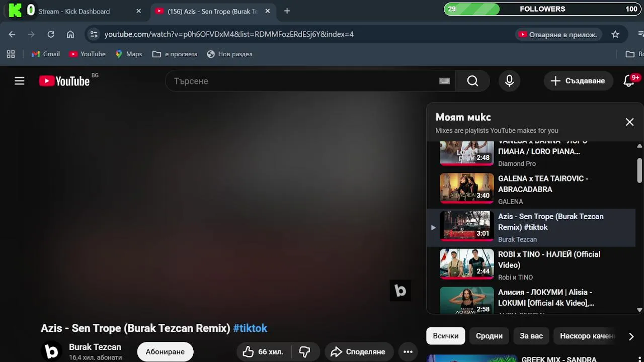Open Burak Tezcan channel avatar
Viewport: 644px width, 362px height.
tap(51, 351)
